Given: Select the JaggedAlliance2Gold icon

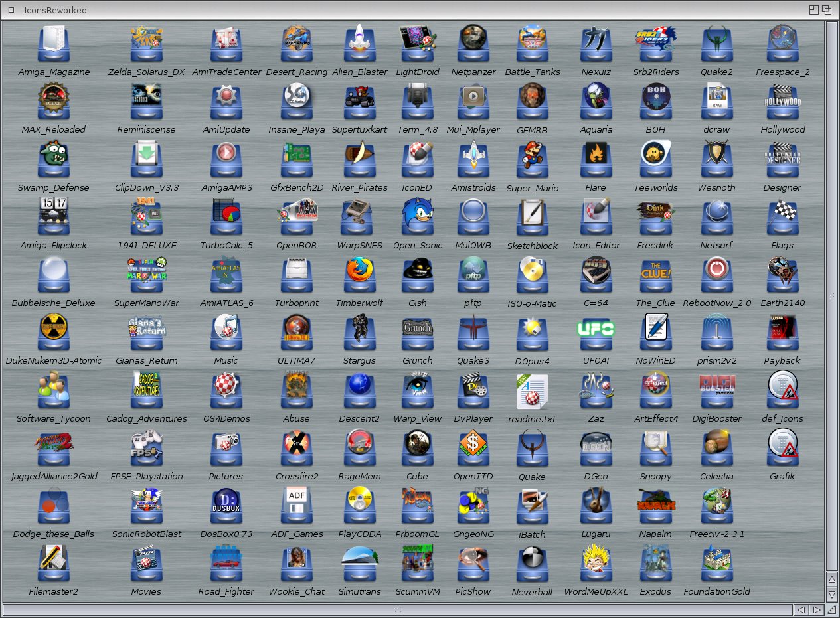Looking at the screenshot, I should (x=54, y=449).
